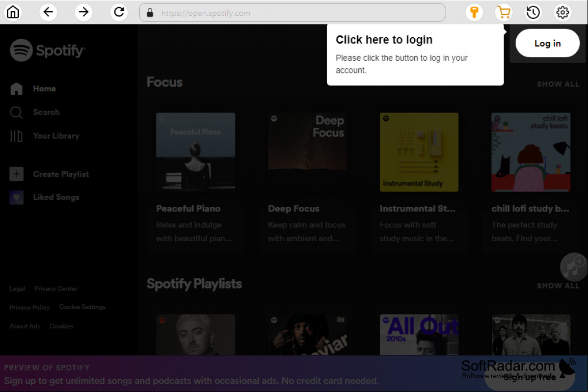The width and height of the screenshot is (588, 392).
Task: Open the Peaceful Piano cover thumbnail
Action: [x=195, y=152]
